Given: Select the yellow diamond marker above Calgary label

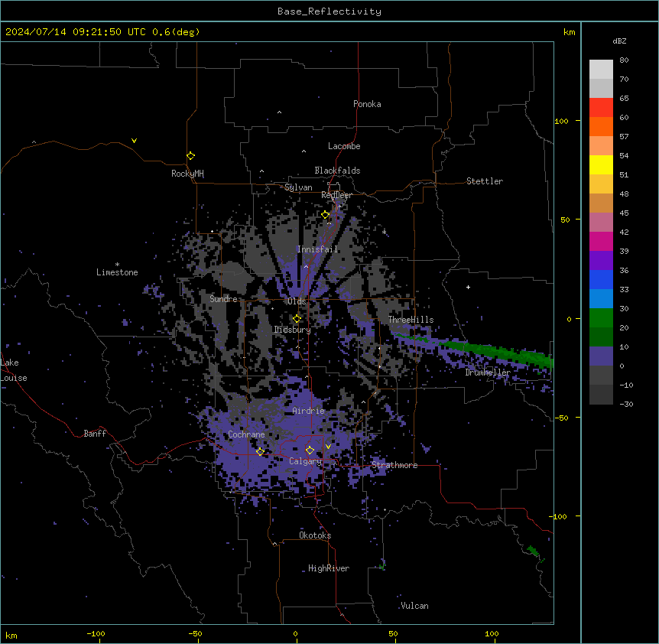Looking at the screenshot, I should click(x=310, y=450).
